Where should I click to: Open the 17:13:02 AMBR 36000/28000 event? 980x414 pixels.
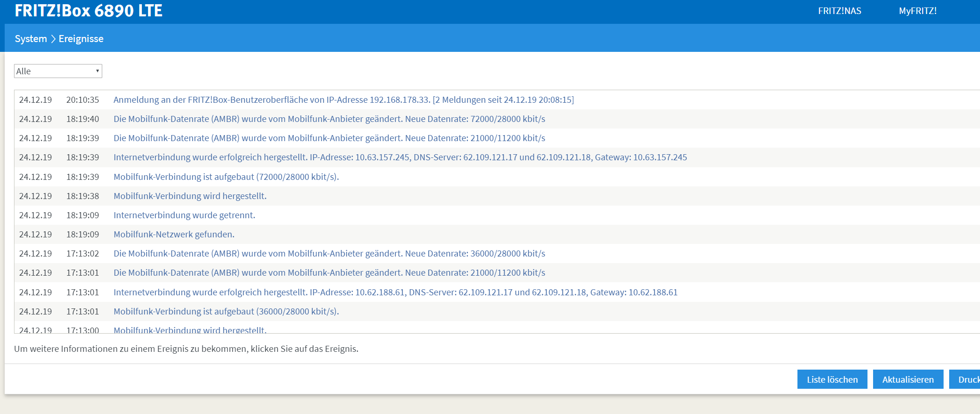click(329, 253)
